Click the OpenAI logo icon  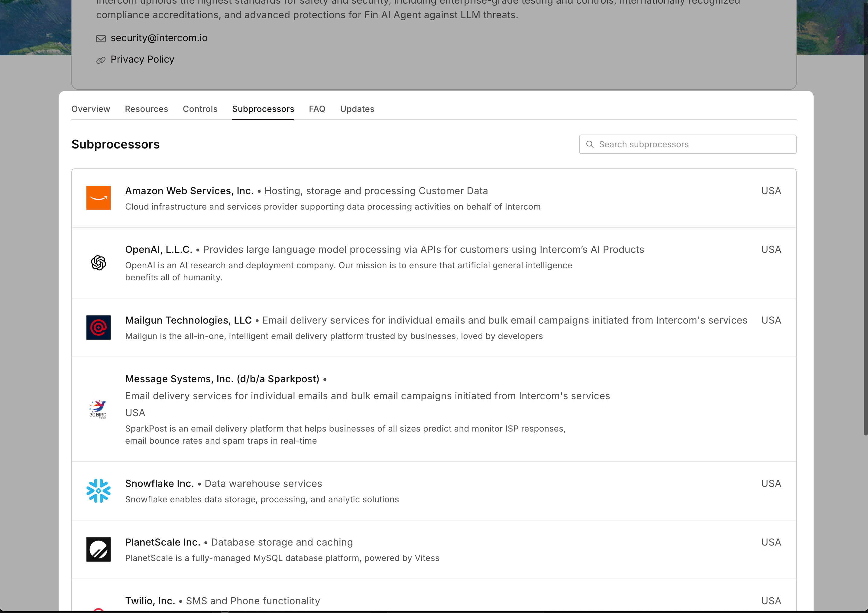[98, 262]
